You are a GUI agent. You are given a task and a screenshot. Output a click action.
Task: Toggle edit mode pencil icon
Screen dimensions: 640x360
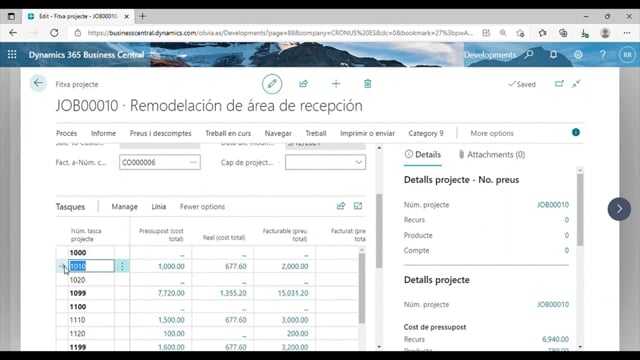click(272, 84)
